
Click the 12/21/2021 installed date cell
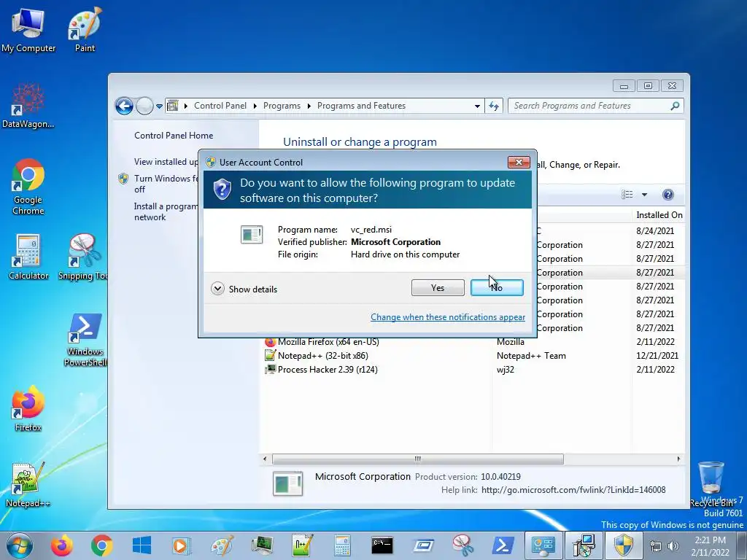tap(657, 356)
